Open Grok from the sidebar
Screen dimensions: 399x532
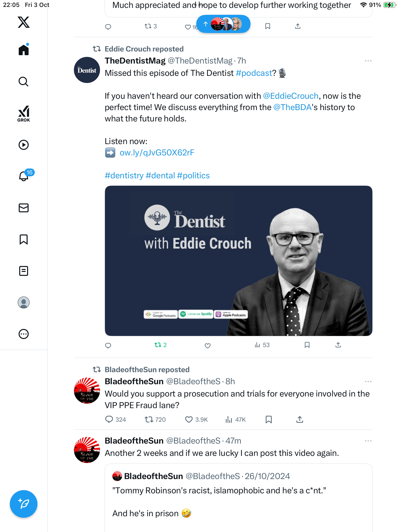tap(24, 114)
